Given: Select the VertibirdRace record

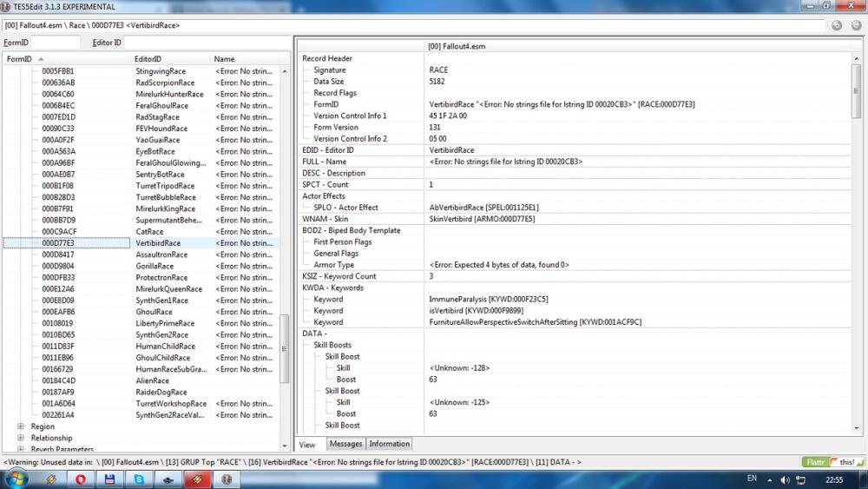Looking at the screenshot, I should pyautogui.click(x=158, y=243).
